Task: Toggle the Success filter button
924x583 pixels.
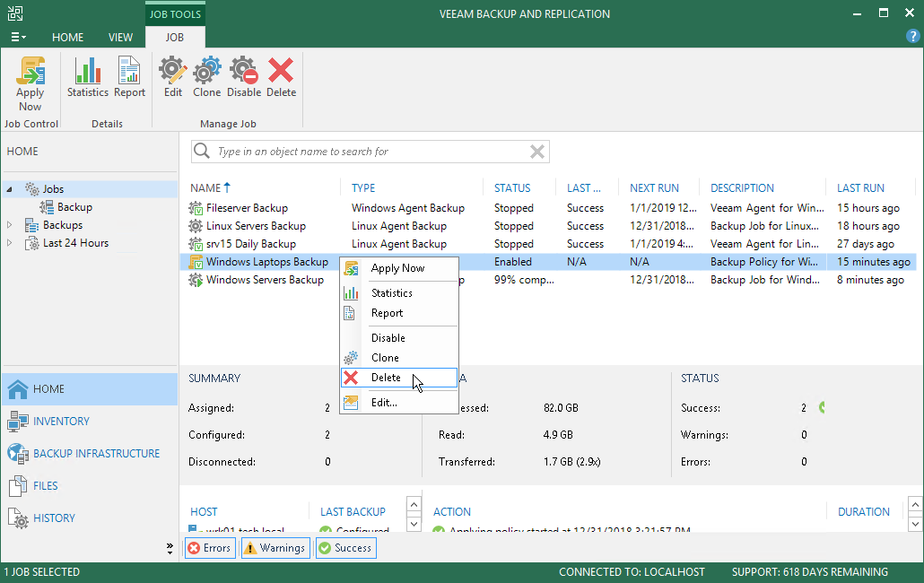Action: coord(346,548)
